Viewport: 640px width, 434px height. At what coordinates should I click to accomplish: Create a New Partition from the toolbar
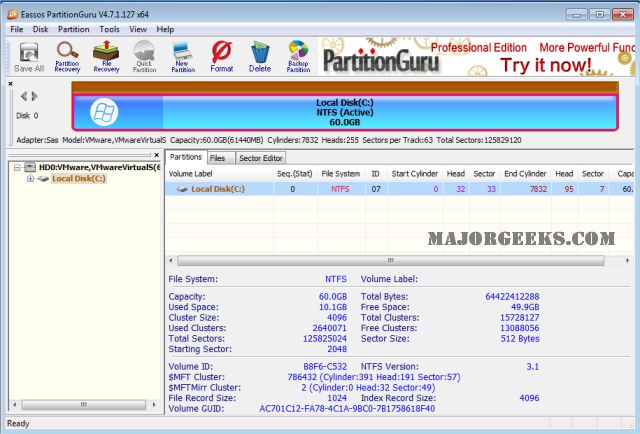(183, 57)
